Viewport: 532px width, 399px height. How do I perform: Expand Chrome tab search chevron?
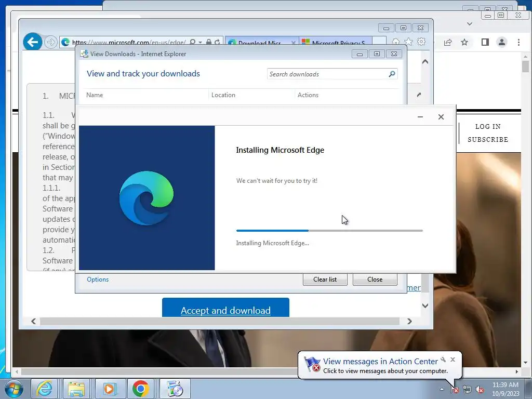pos(470,24)
